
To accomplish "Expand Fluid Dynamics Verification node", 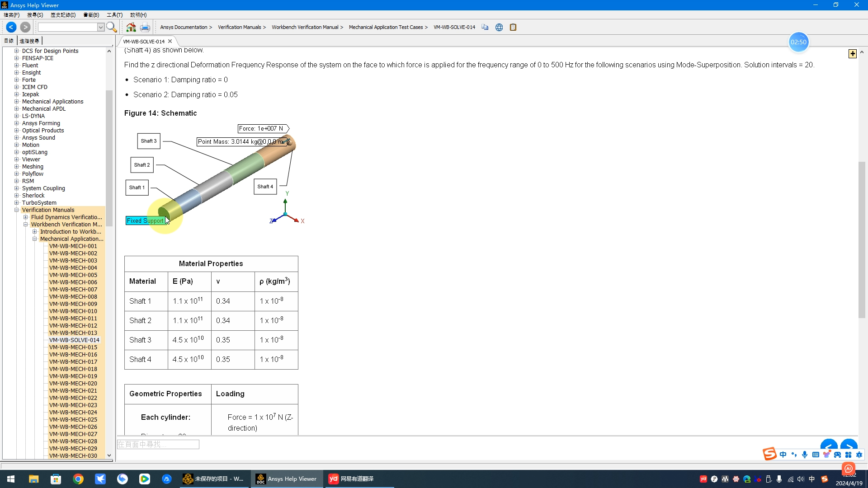I will tap(26, 217).
